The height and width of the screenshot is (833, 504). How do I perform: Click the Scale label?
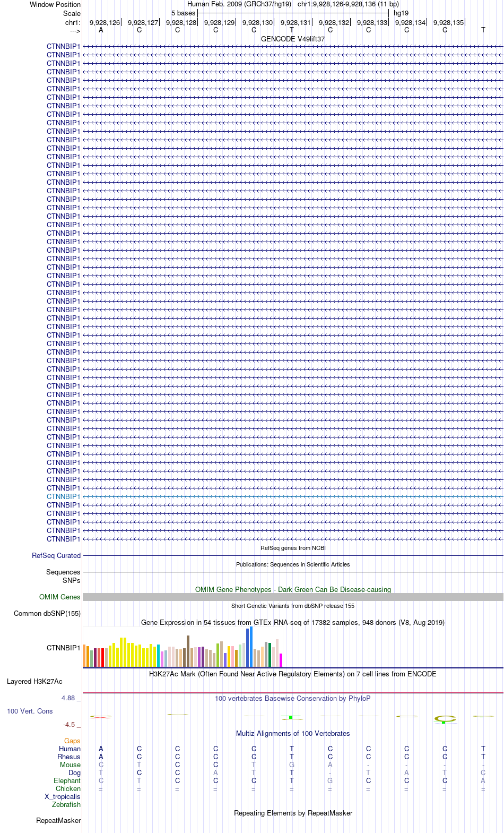tap(72, 13)
